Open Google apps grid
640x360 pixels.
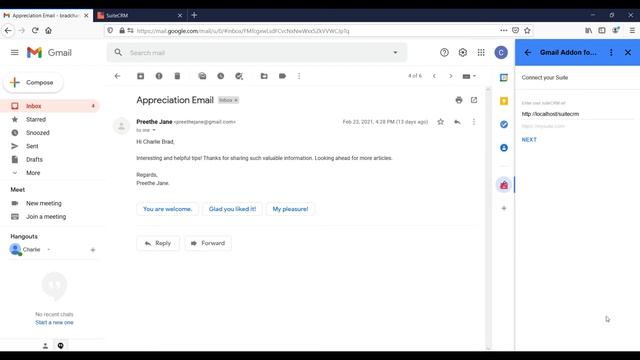(481, 52)
